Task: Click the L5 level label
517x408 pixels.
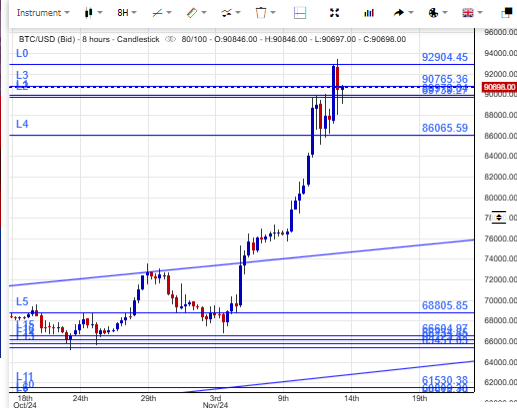Action: (22, 302)
